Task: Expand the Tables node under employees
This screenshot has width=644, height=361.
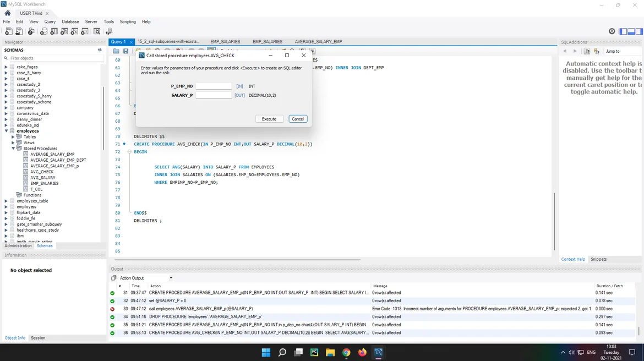Action: pyautogui.click(x=13, y=137)
